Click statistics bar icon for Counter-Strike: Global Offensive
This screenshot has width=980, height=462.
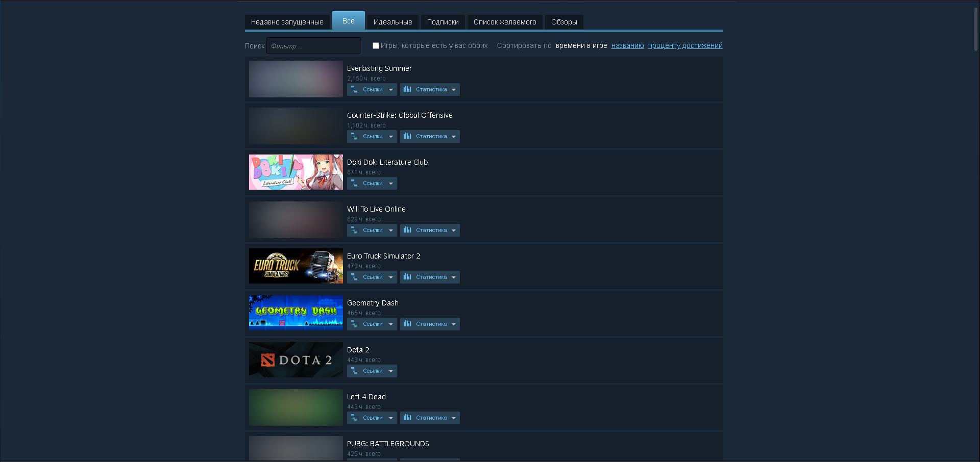(x=407, y=136)
